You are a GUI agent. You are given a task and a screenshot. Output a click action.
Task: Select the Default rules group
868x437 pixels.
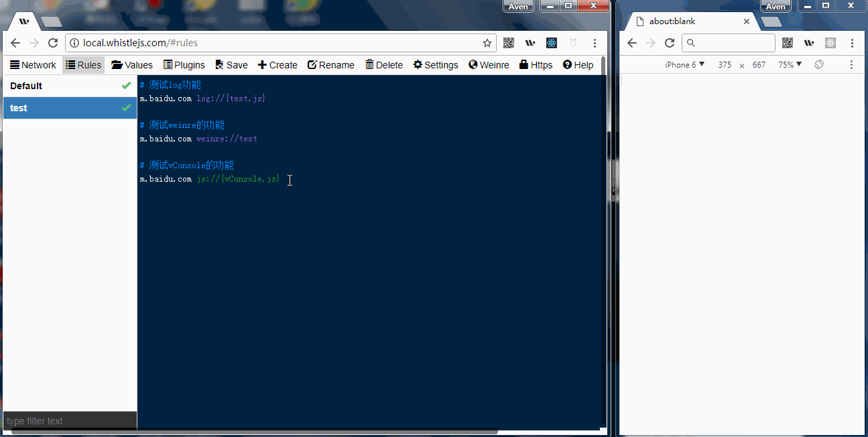click(70, 86)
